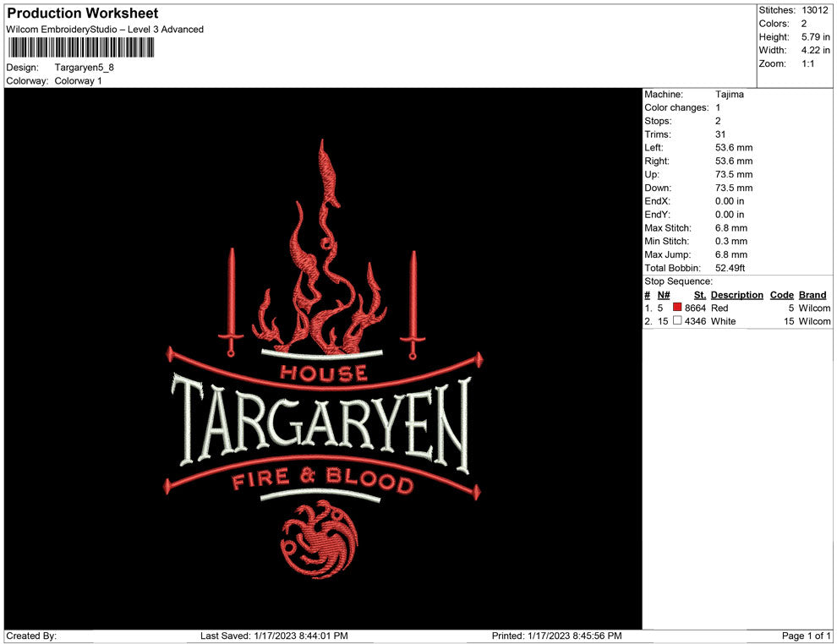The height and width of the screenshot is (644, 837).
Task: Click the Colors value '2' in header
Action: 804,24
